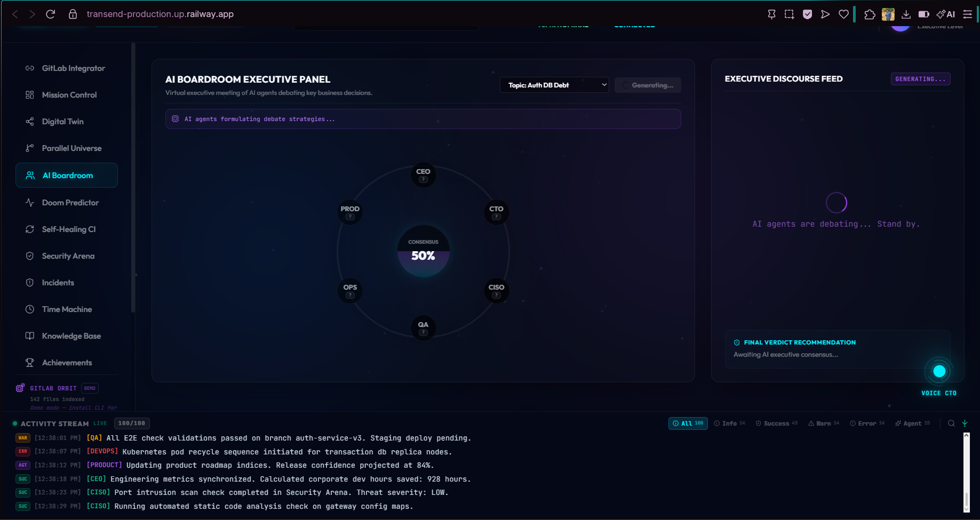Click the Self-Healing CI refresh icon

[x=30, y=229]
